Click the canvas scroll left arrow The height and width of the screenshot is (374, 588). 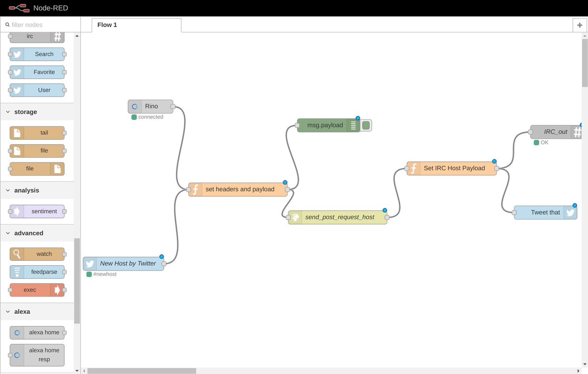[x=84, y=371]
